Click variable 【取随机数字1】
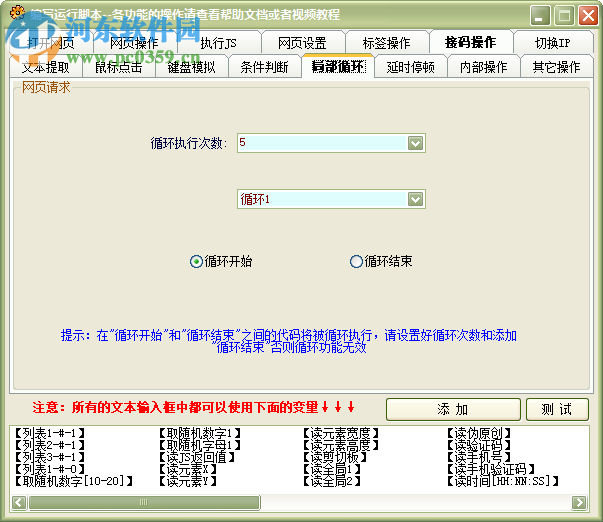 200,434
